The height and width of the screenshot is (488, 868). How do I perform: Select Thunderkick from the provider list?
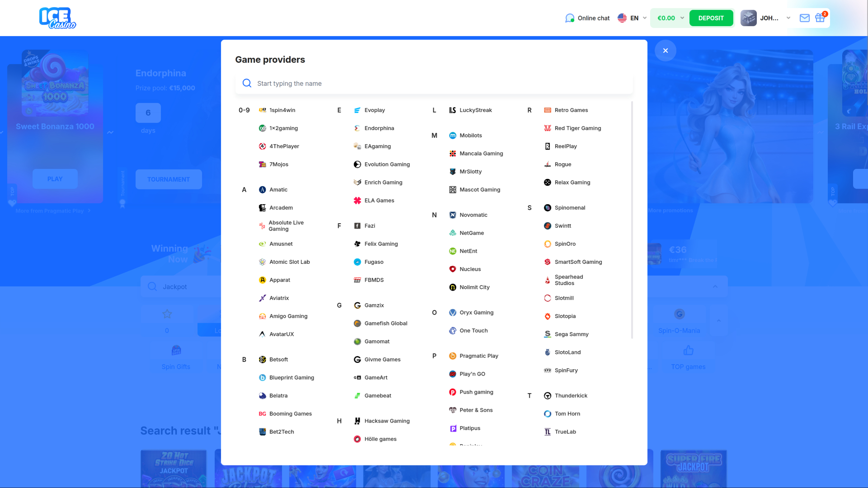tap(571, 396)
